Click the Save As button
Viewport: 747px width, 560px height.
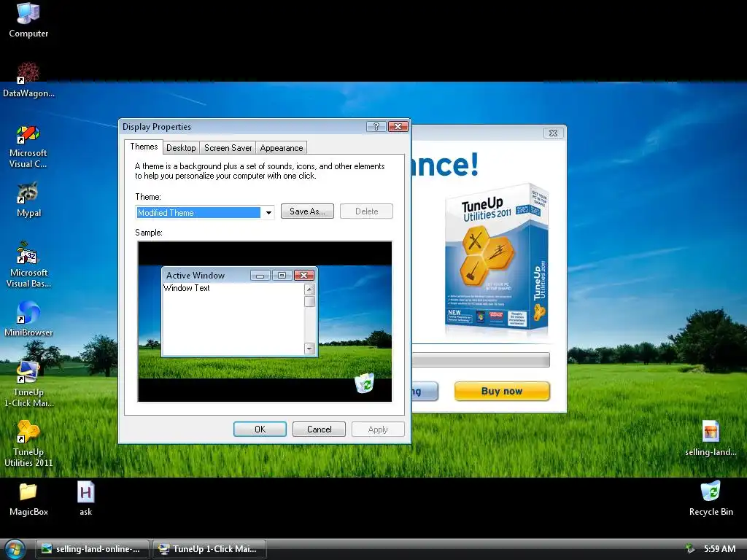point(307,211)
